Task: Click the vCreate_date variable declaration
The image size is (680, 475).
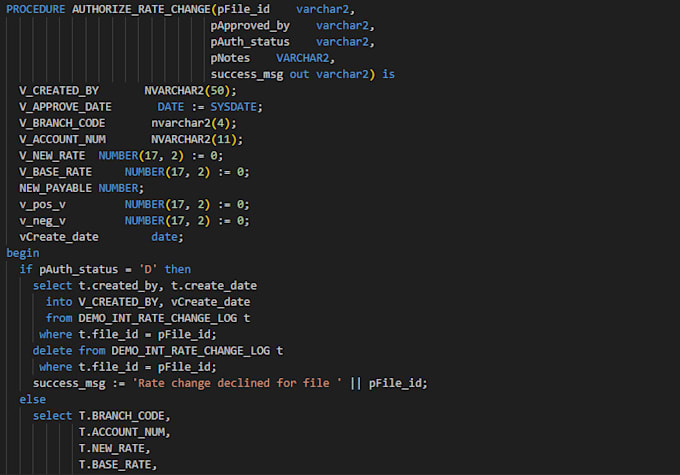Action: click(x=101, y=237)
